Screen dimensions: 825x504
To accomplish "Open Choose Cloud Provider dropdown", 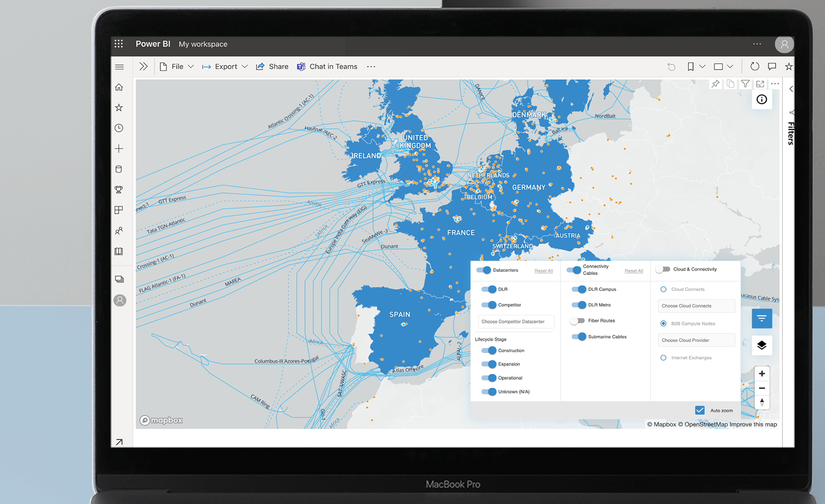I will pos(696,340).
